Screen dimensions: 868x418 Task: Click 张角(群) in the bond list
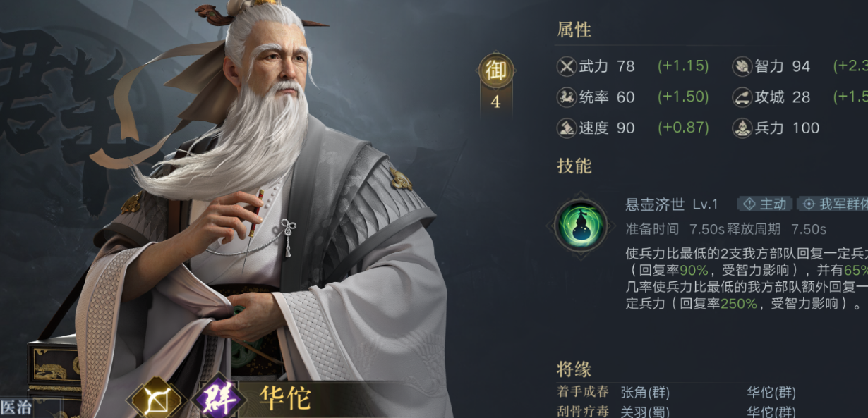coord(645,392)
